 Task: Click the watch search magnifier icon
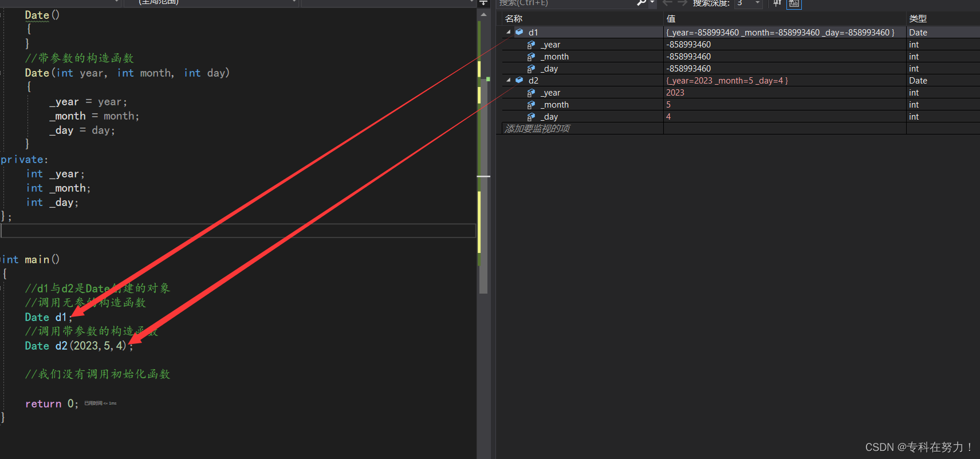641,3
